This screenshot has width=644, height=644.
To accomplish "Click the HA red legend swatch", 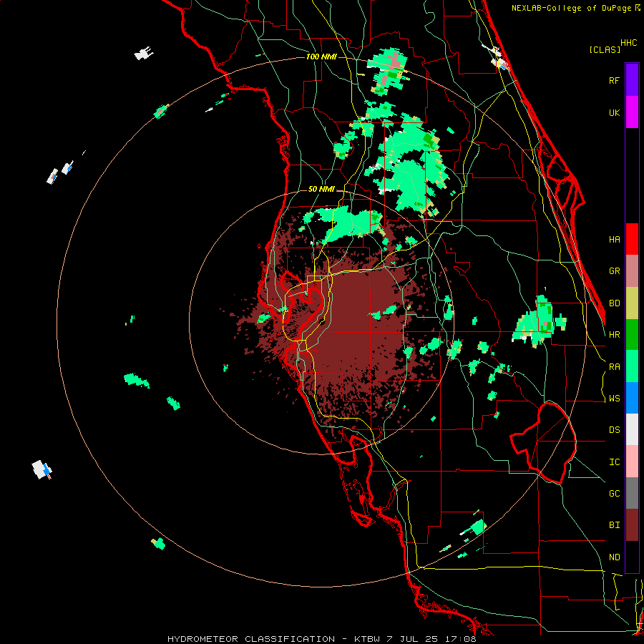I will point(632,239).
